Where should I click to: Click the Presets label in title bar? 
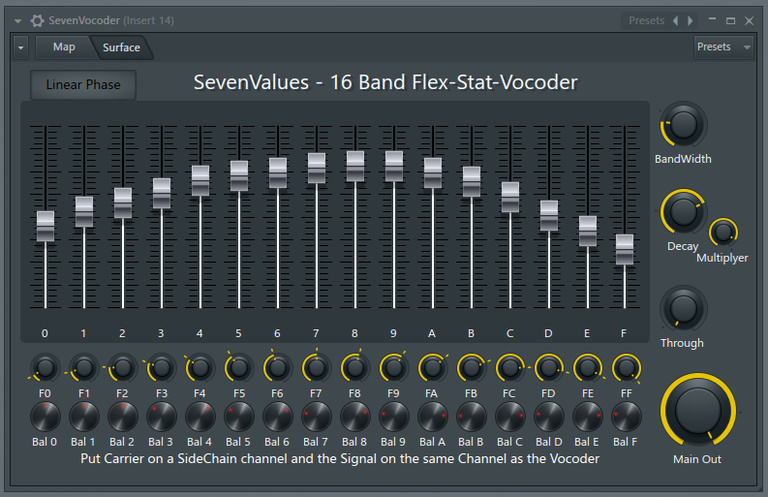tap(646, 21)
